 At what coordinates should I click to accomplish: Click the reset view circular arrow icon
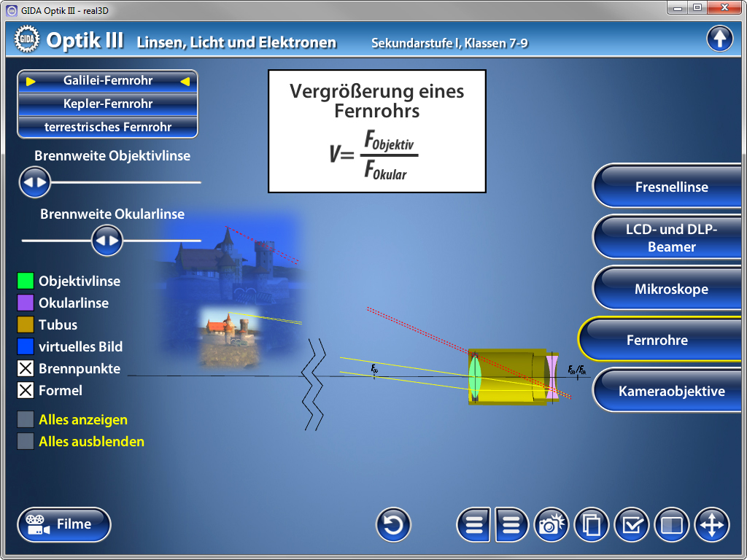point(393,525)
